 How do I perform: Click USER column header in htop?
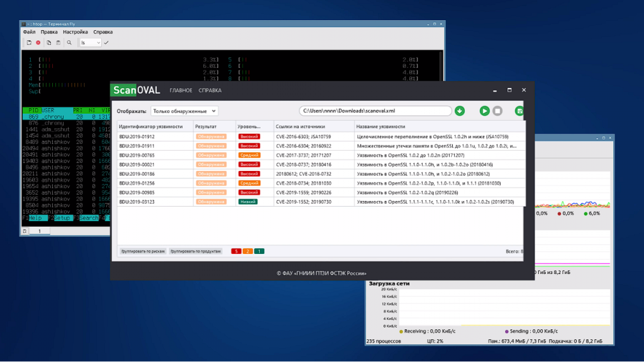click(48, 110)
